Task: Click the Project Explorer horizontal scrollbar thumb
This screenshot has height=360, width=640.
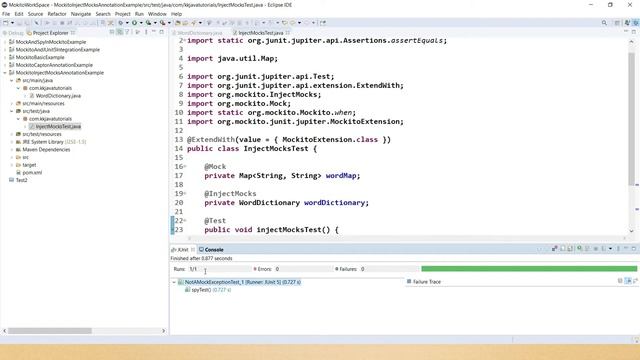Action: (50, 331)
